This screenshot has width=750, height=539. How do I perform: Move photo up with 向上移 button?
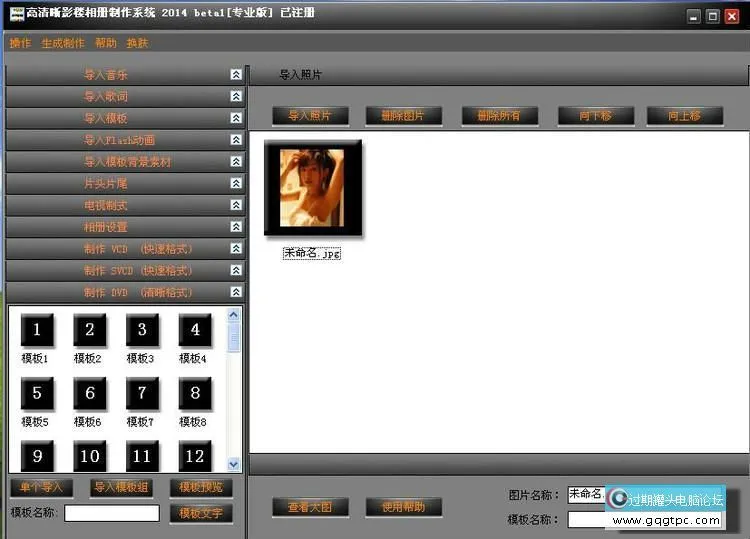click(x=684, y=116)
